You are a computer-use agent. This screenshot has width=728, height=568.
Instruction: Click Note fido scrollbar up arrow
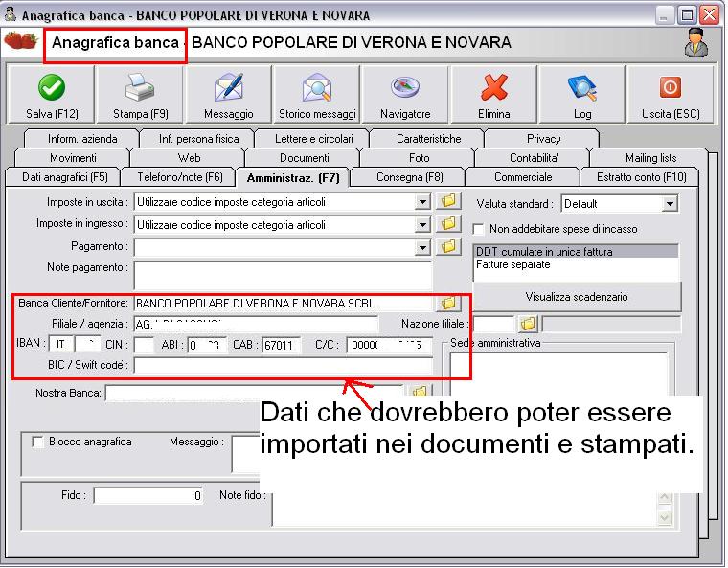pyautogui.click(x=665, y=498)
